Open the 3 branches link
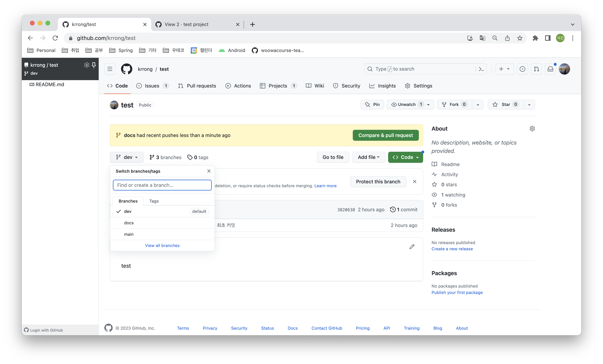Viewport: 603px width, 364px height. (x=166, y=157)
